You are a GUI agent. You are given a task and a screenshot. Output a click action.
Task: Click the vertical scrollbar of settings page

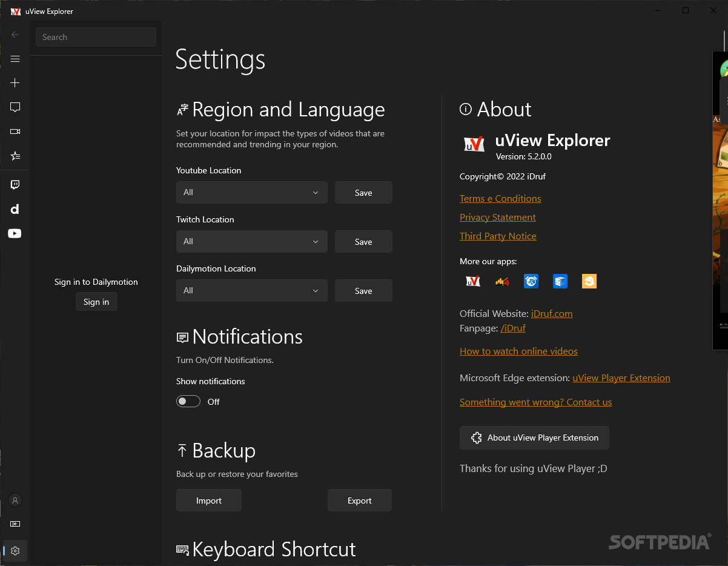pyautogui.click(x=724, y=41)
